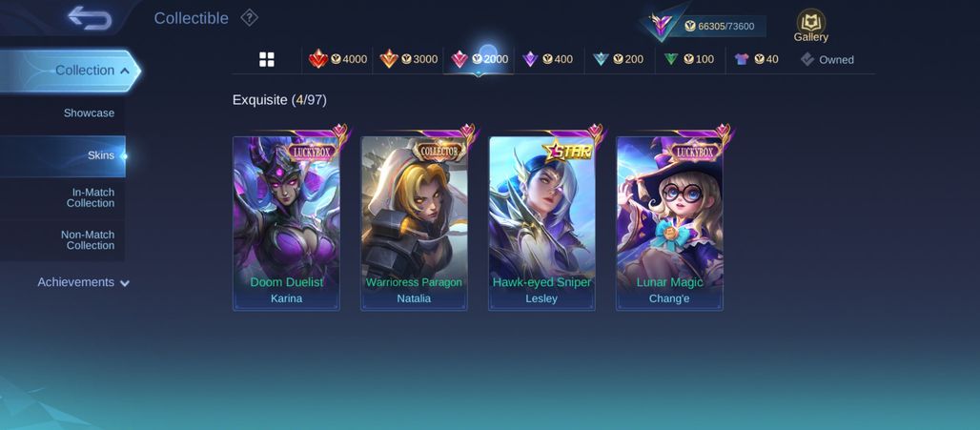Open the Collectible help question mark icon
This screenshot has width=980, height=430.
(x=250, y=18)
